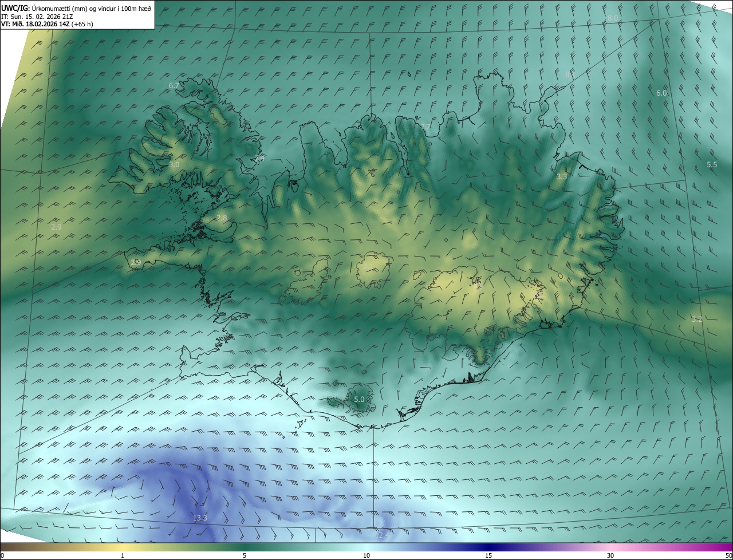Click the 5 tick on the color scale

click(x=245, y=555)
